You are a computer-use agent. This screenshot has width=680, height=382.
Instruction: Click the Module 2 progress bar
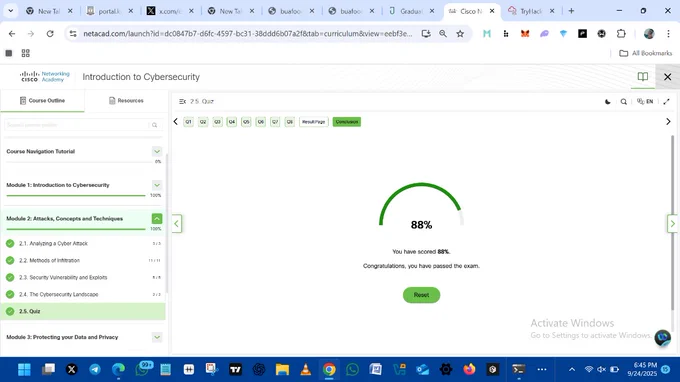click(76, 229)
